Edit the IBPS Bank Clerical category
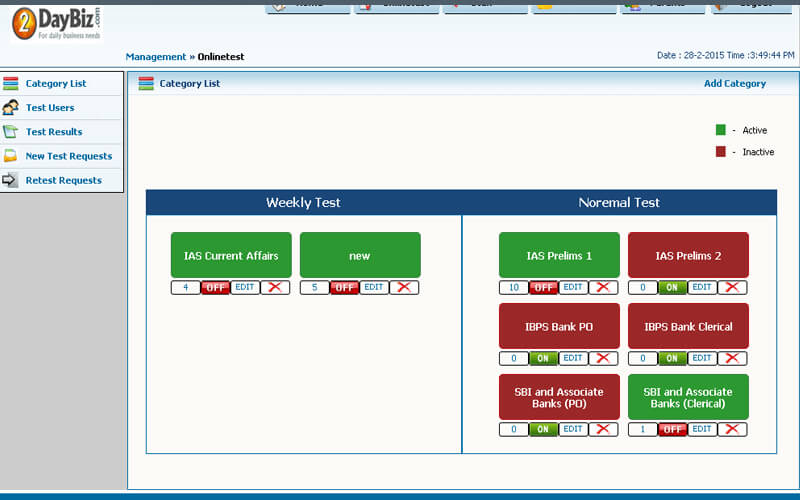This screenshot has width=800, height=500. [702, 358]
